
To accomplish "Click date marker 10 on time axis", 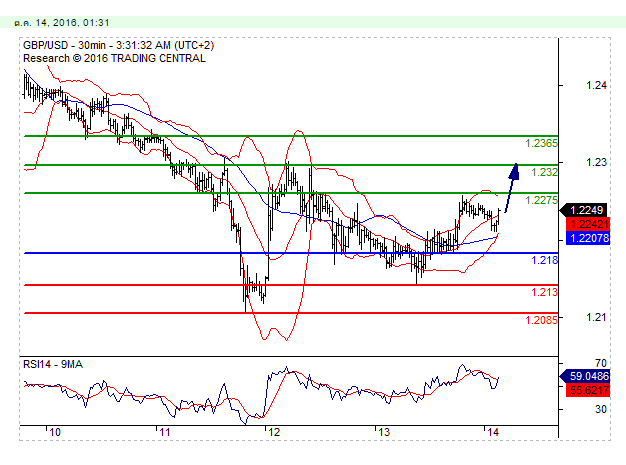I will point(55,432).
